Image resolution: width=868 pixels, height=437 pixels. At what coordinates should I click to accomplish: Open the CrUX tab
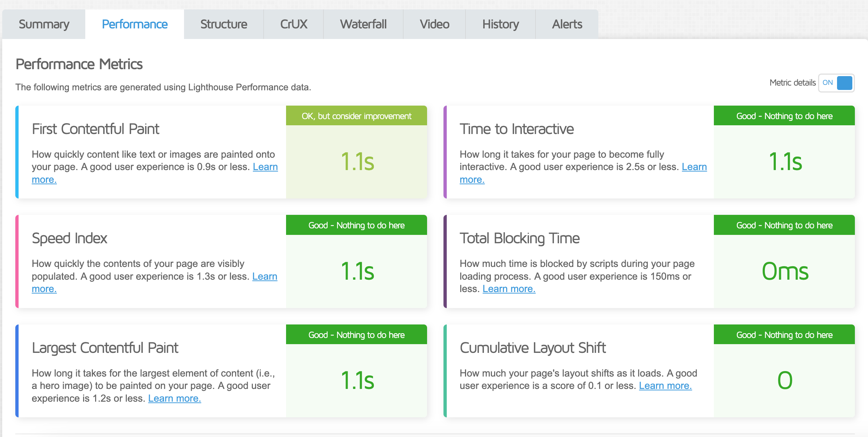(293, 24)
